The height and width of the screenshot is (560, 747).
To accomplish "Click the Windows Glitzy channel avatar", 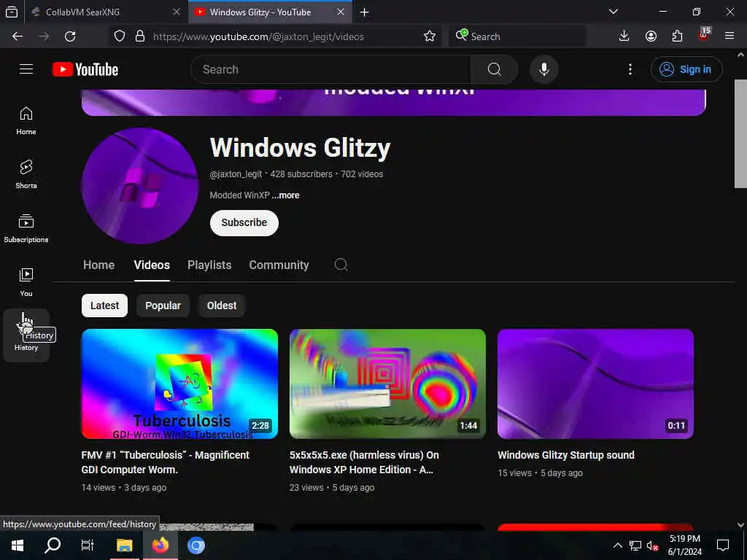I will (x=140, y=186).
